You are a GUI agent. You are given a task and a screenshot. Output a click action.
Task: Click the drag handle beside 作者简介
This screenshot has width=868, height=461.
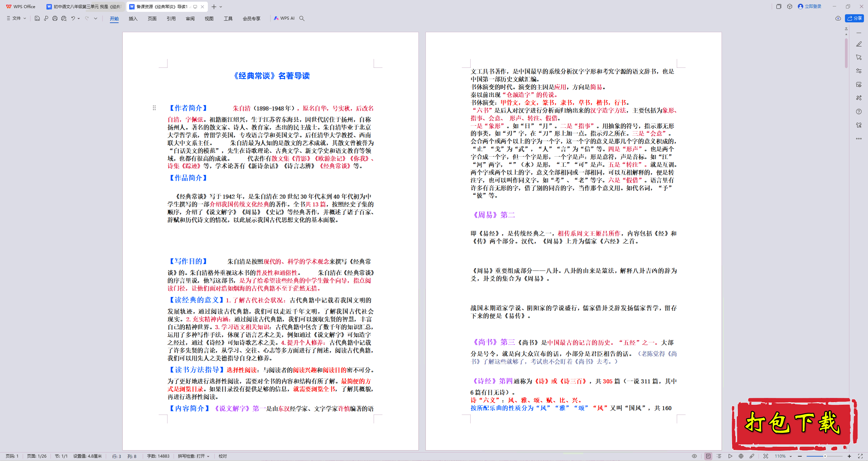coord(154,108)
